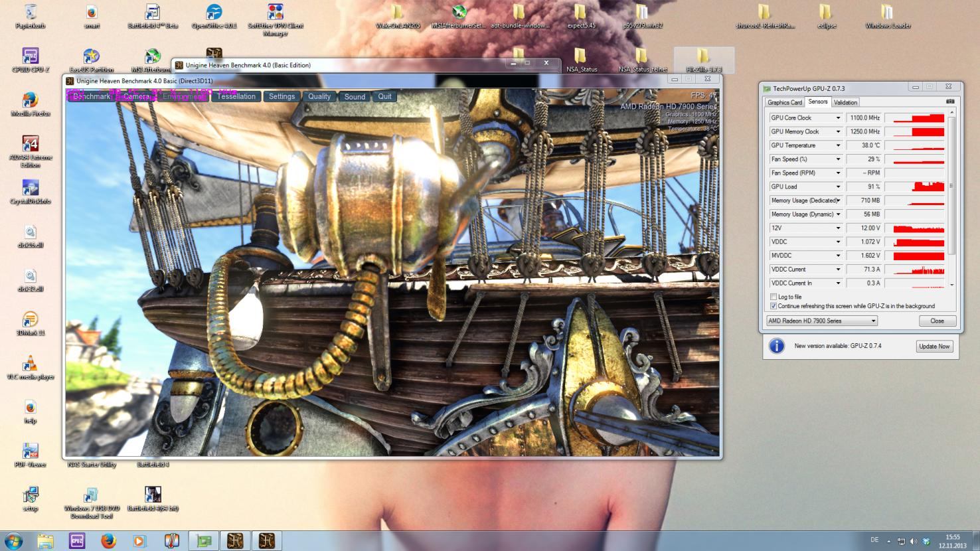Open the help file on the desktop
This screenshot has width=980, height=551.
[31, 410]
